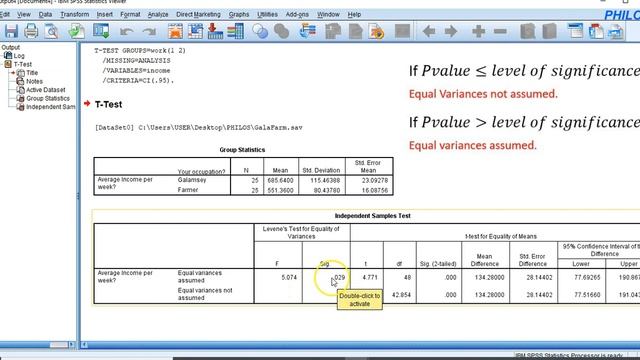Click the Sig. value .029 cell

pyautogui.click(x=338, y=278)
